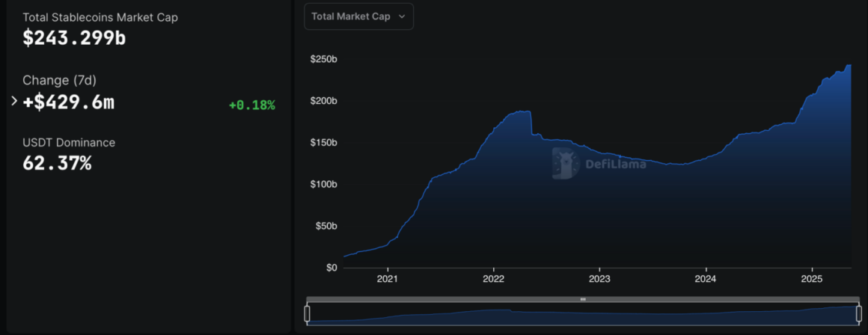Expand the Change (7d) row chevron
Image resolution: width=868 pixels, height=335 pixels.
[13, 101]
